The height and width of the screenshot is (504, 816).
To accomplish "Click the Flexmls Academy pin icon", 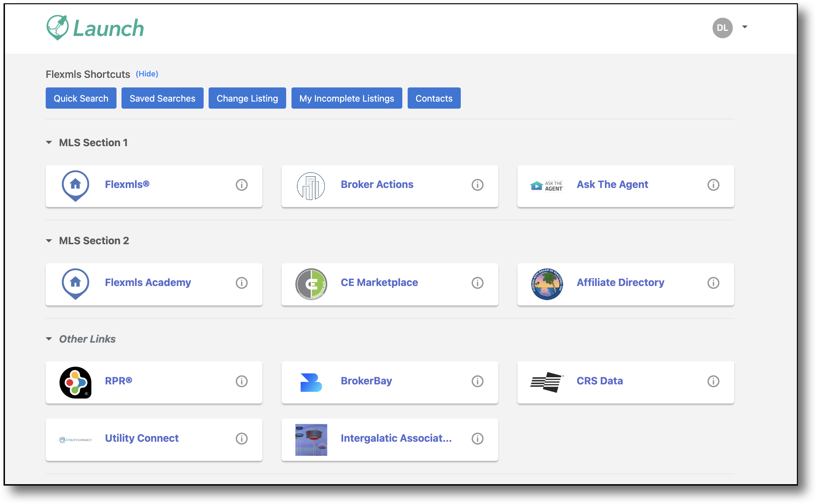I will 75,284.
